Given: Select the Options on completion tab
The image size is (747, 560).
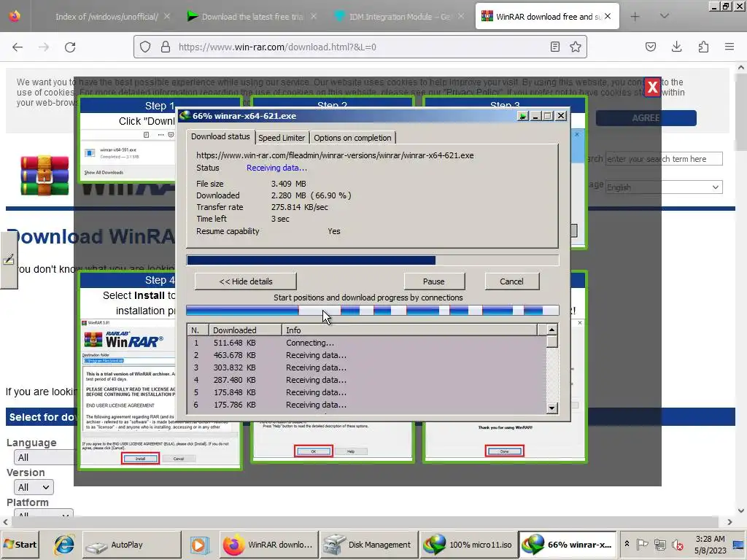Looking at the screenshot, I should pyautogui.click(x=352, y=138).
